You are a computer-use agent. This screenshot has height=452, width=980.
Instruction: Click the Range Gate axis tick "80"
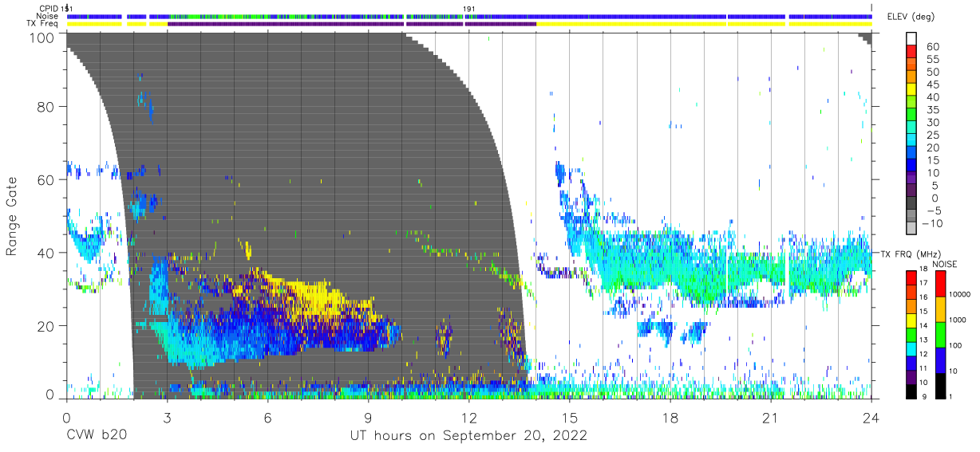pos(46,107)
